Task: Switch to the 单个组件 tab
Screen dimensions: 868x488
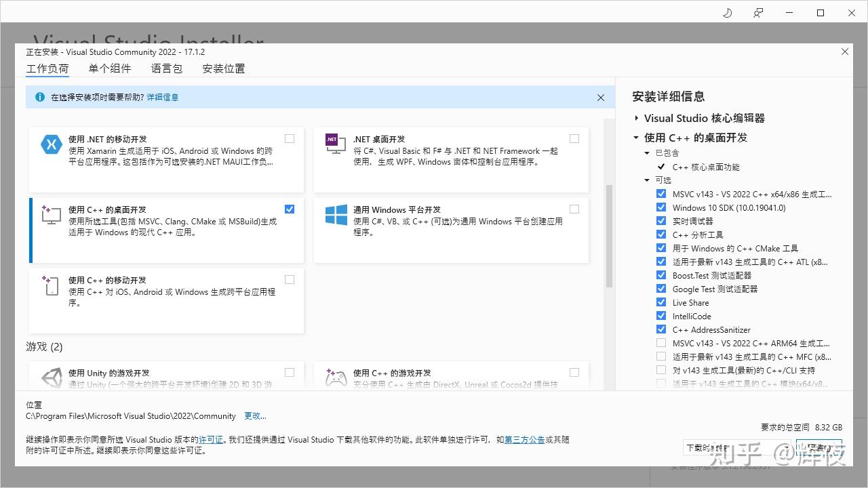Action: [109, 68]
